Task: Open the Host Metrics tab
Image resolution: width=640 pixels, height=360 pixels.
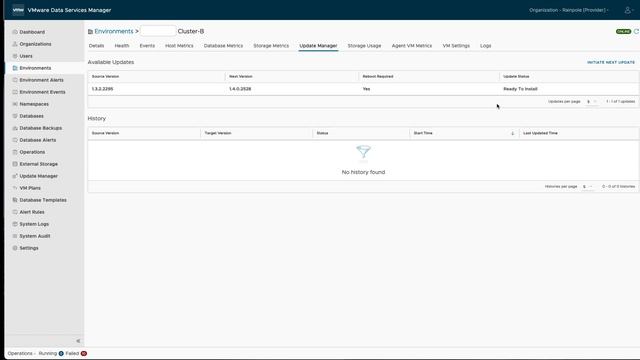Action: point(179,46)
